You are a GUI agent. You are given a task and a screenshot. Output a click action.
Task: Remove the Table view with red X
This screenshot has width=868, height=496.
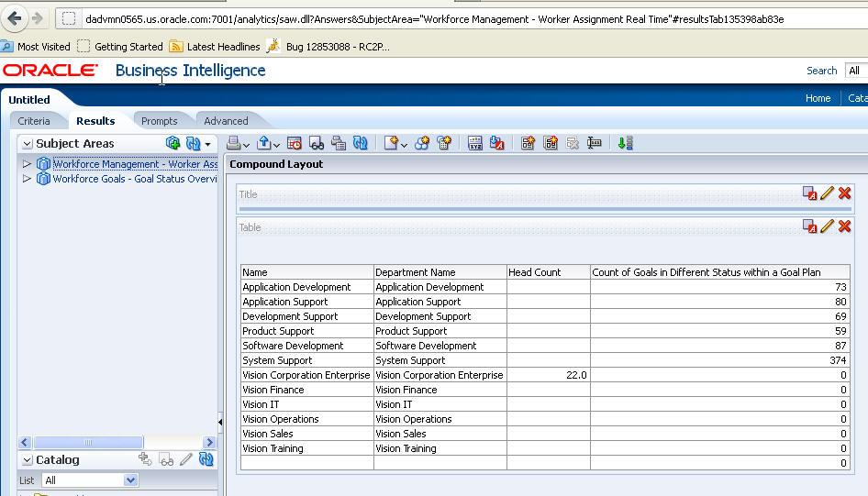click(844, 226)
